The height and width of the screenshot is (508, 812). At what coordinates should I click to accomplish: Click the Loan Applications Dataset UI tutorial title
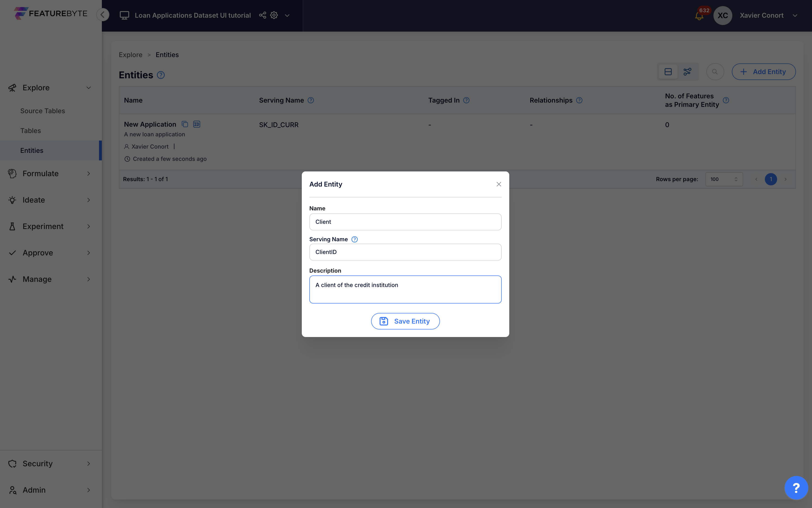point(193,16)
